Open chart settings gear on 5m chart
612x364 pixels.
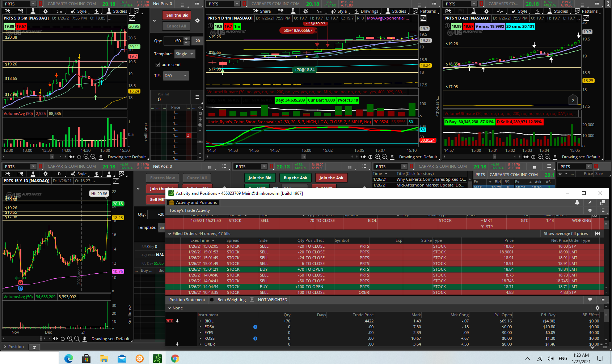click(x=46, y=11)
